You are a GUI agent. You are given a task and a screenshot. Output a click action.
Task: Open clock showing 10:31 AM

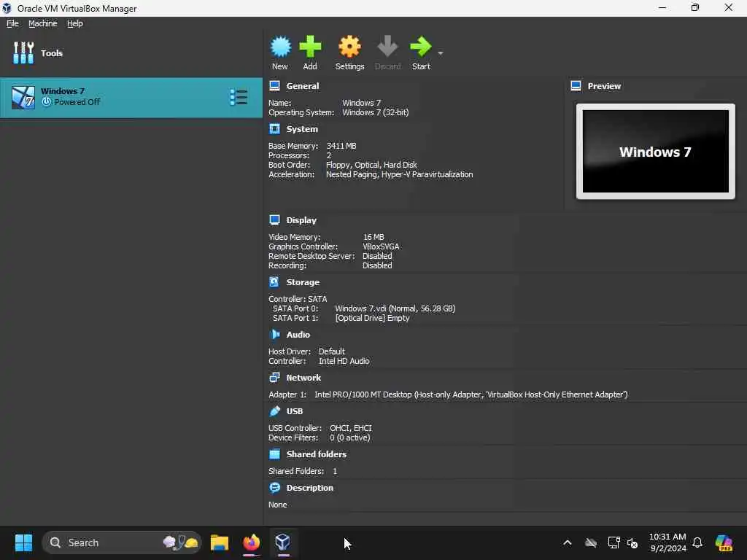(x=667, y=542)
